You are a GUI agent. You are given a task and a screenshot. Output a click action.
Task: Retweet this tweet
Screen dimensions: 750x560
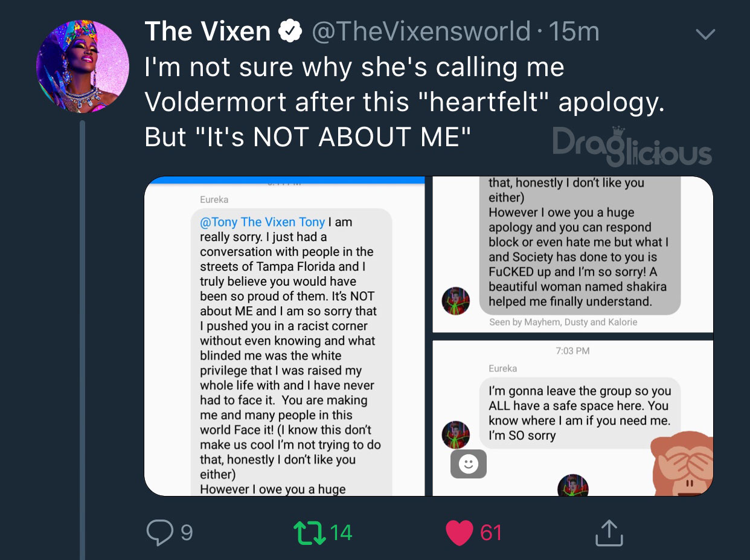click(x=309, y=532)
